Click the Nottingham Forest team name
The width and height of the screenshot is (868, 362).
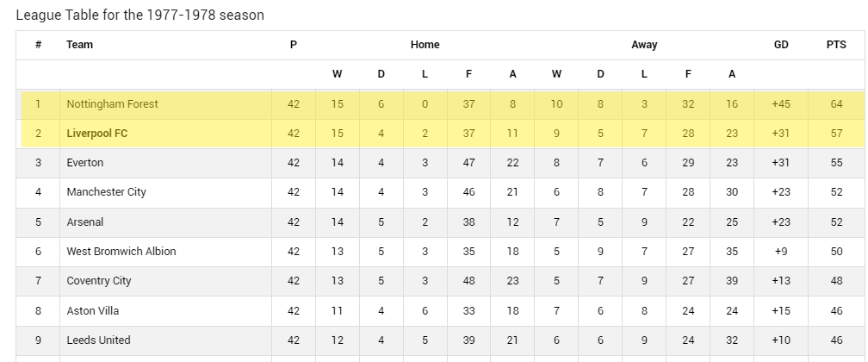pos(112,104)
